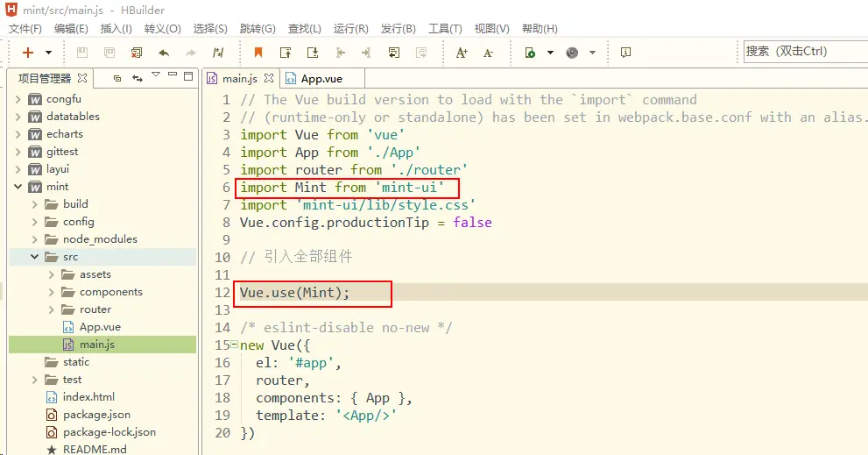Click the orange plus New button
Screen dimensions: 868x455
click(x=28, y=53)
